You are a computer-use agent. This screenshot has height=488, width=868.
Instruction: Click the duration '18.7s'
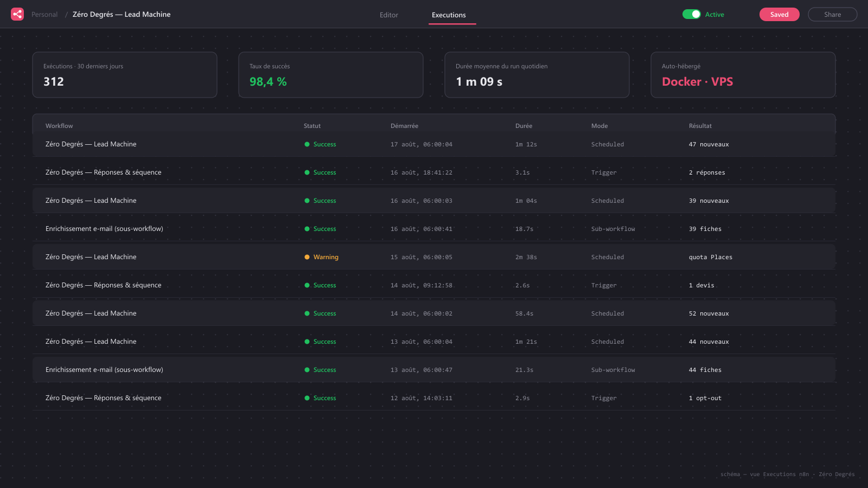[x=524, y=229]
